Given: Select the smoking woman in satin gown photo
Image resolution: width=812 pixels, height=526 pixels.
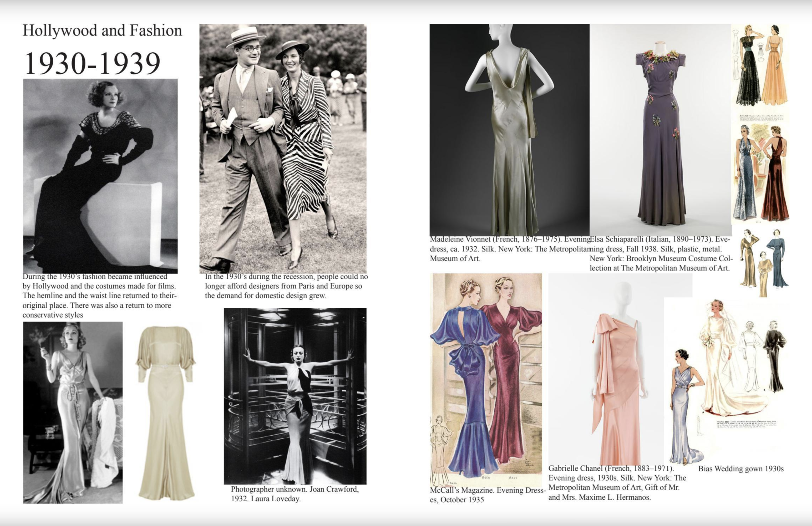Looking at the screenshot, I should tap(73, 412).
